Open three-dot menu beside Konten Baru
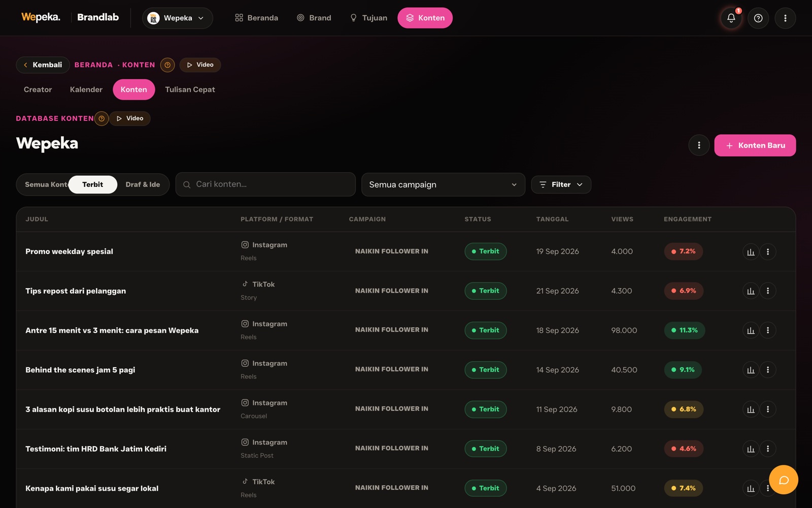The height and width of the screenshot is (508, 812). point(699,145)
